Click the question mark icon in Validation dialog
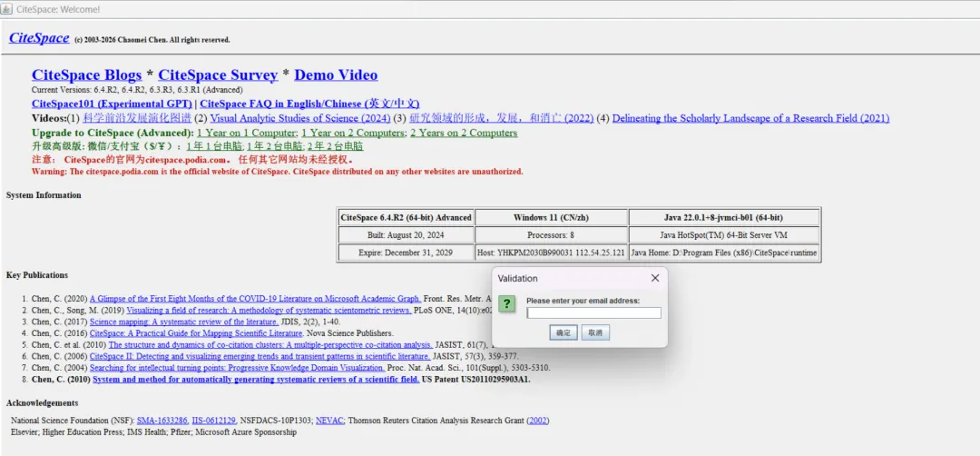Image resolution: width=980 pixels, height=456 pixels. click(507, 304)
